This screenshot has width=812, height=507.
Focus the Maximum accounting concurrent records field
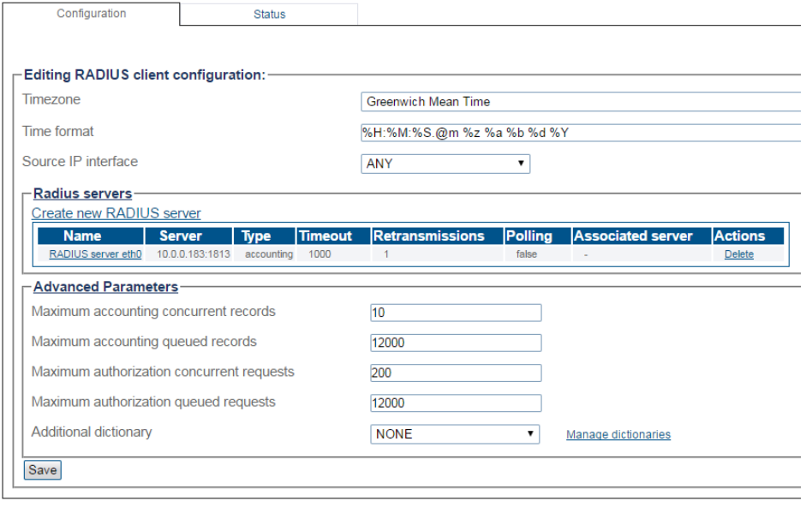(x=456, y=313)
